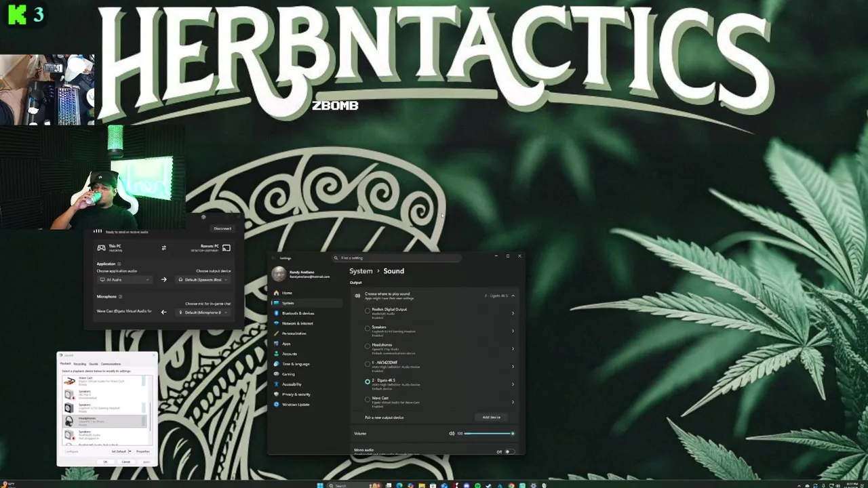The width and height of the screenshot is (868, 488).
Task: Open 2 - Elgato 4K S details chevron
Action: pyautogui.click(x=513, y=384)
